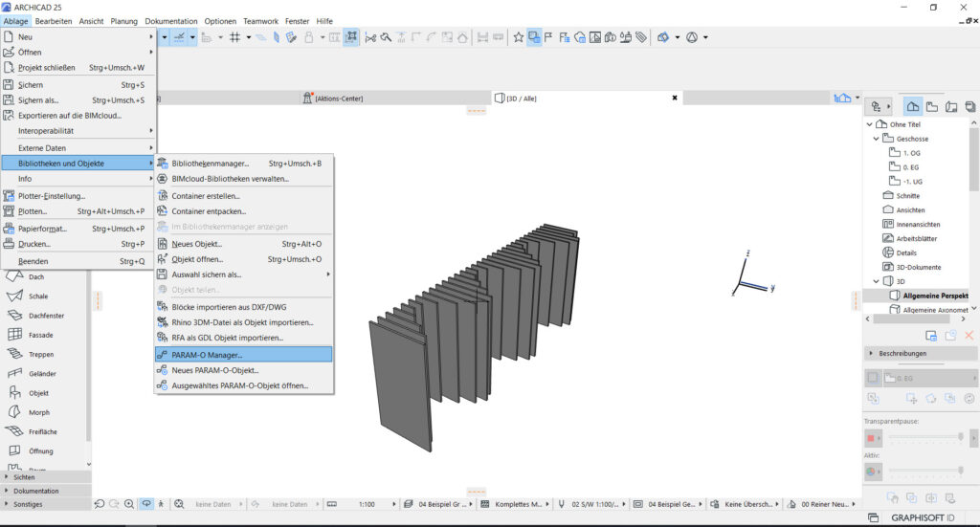Click the trim scissors icon in the toolbar
The width and height of the screenshot is (980, 527).
click(x=370, y=37)
